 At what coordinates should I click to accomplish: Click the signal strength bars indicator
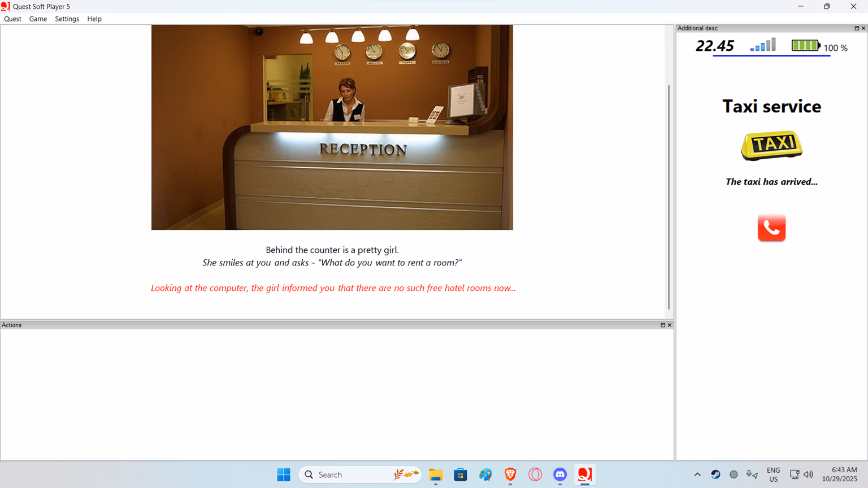(763, 45)
